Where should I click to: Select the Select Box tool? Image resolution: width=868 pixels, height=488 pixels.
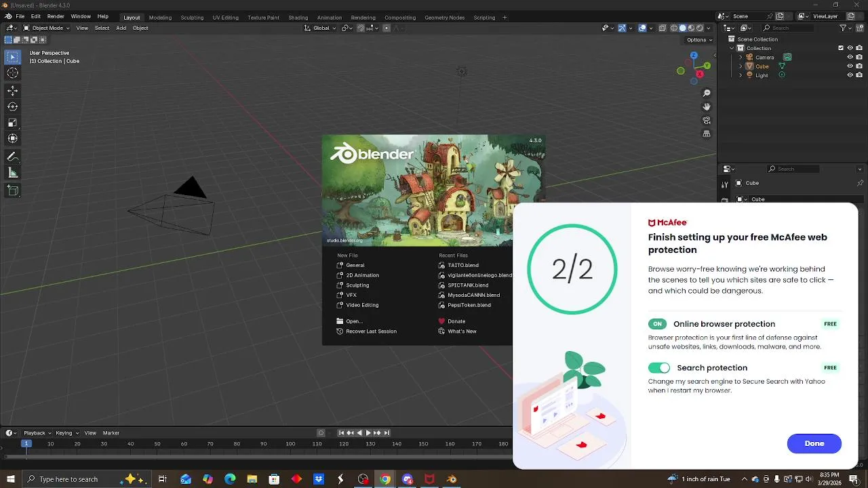[x=12, y=58]
